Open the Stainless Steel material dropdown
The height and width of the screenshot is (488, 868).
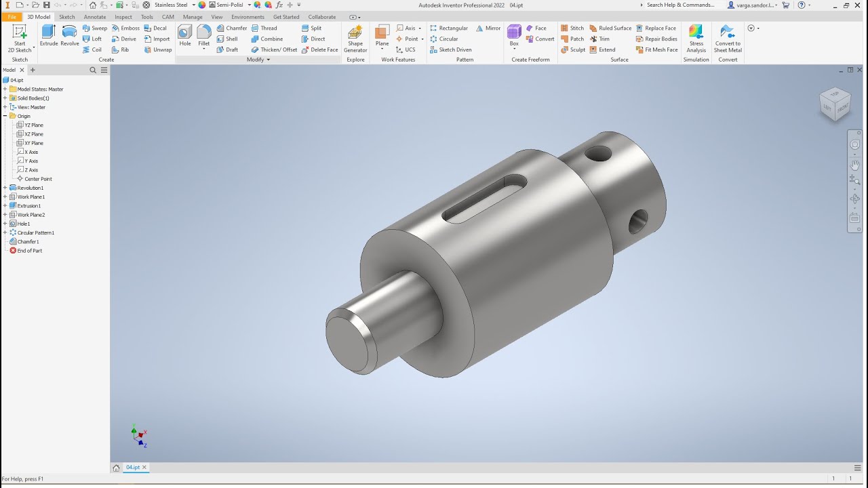[x=193, y=5]
